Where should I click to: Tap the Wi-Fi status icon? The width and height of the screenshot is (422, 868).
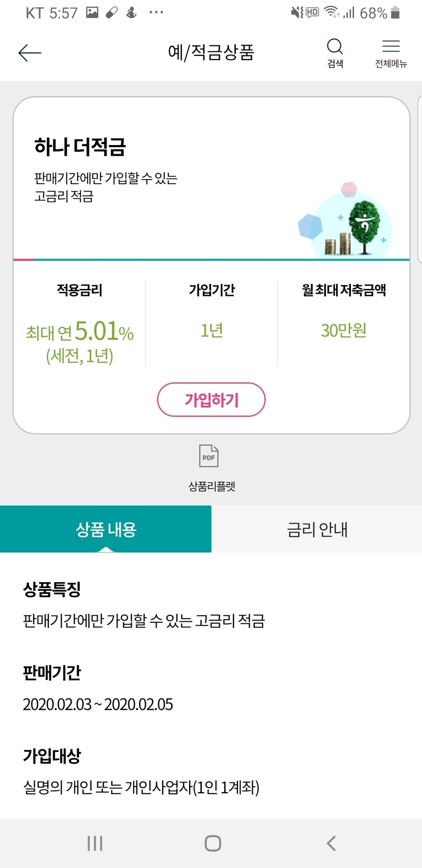coord(331,12)
